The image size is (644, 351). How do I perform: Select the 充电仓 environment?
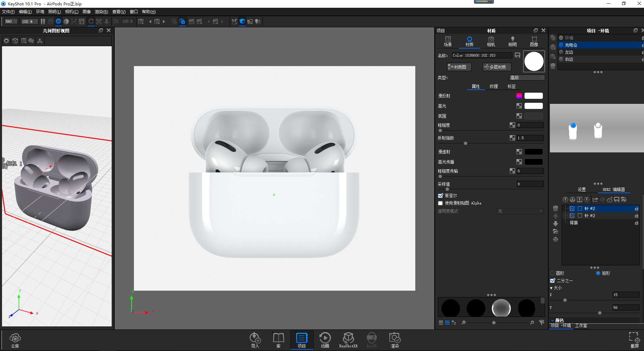[600, 45]
